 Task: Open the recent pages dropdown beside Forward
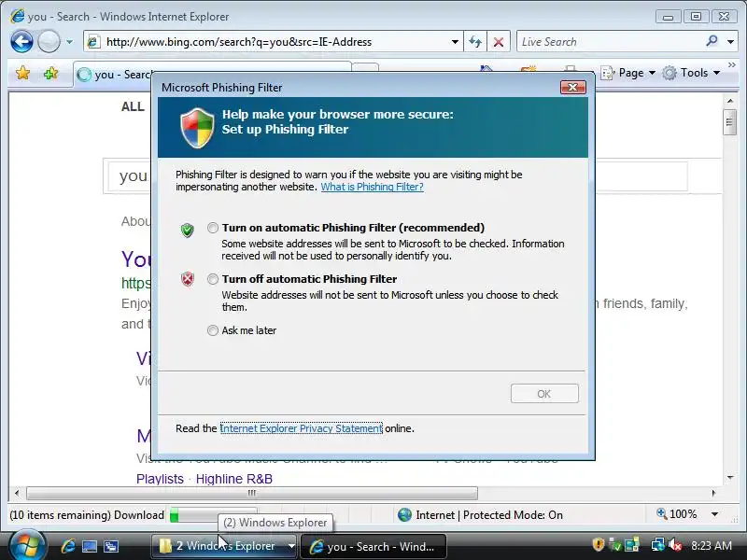69,42
